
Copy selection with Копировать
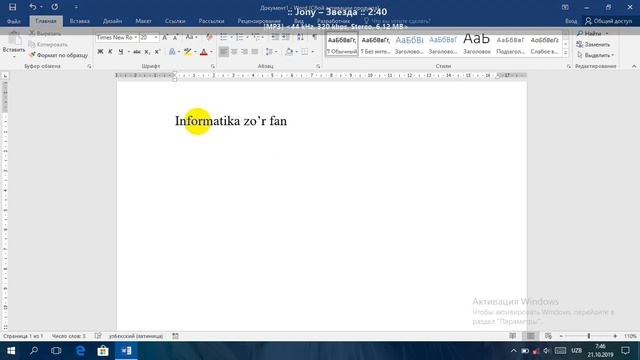[x=48, y=44]
